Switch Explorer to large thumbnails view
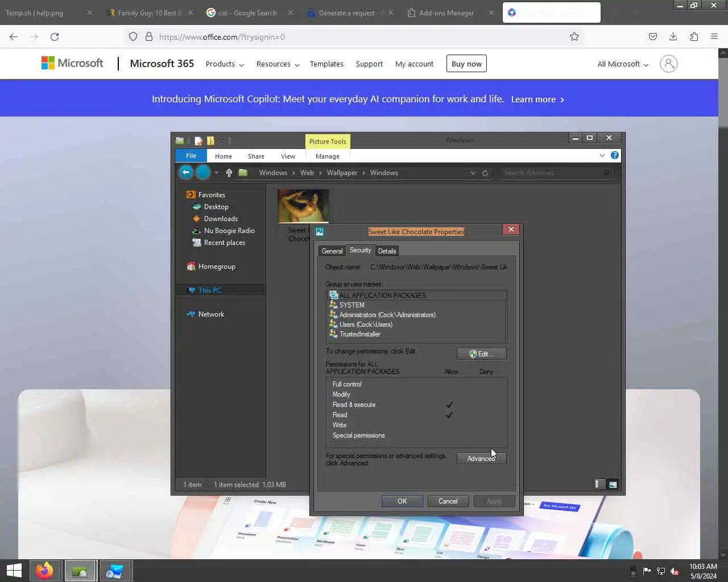Viewport: 728px width, 582px height. click(x=613, y=484)
